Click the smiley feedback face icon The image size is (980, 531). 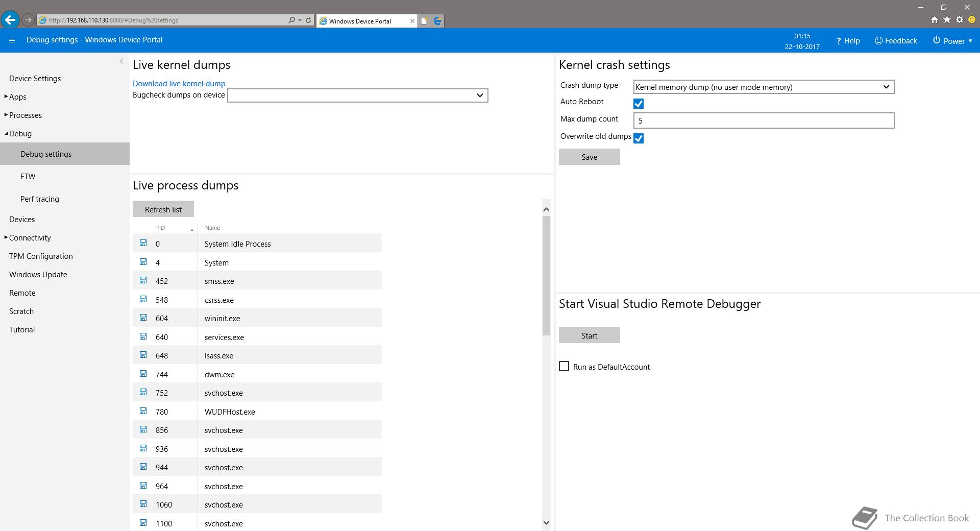[972, 20]
